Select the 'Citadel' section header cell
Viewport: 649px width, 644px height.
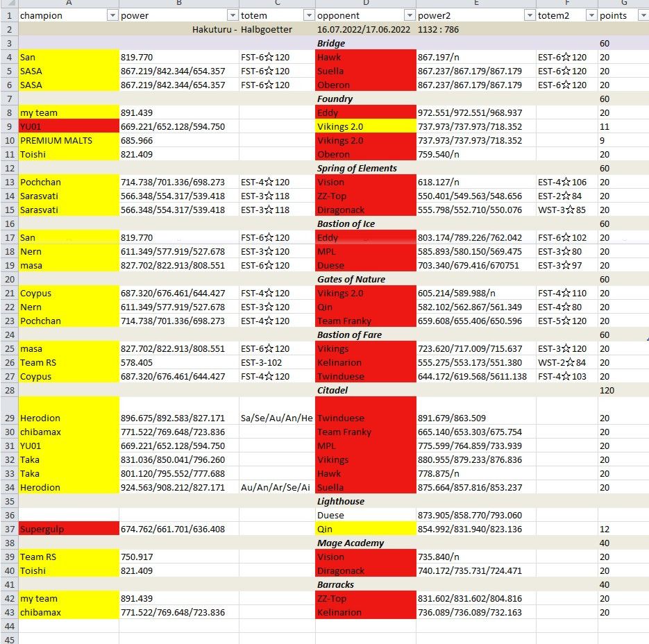(x=366, y=390)
